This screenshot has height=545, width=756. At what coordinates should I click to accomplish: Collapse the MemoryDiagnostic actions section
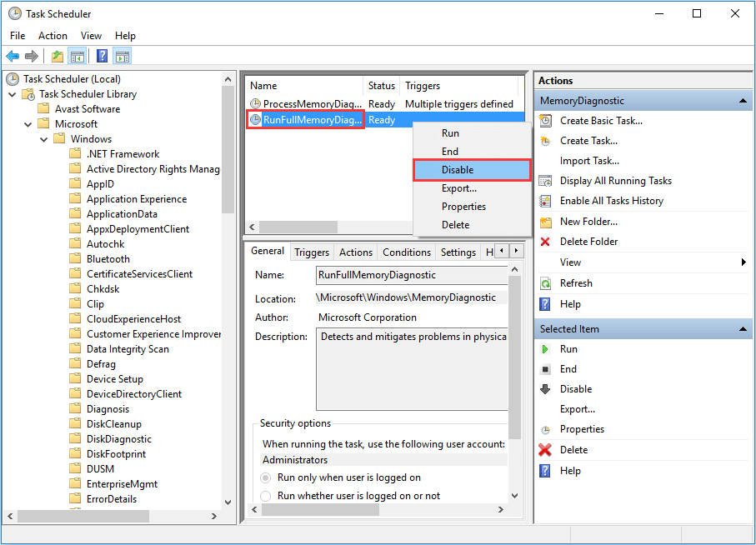(743, 101)
